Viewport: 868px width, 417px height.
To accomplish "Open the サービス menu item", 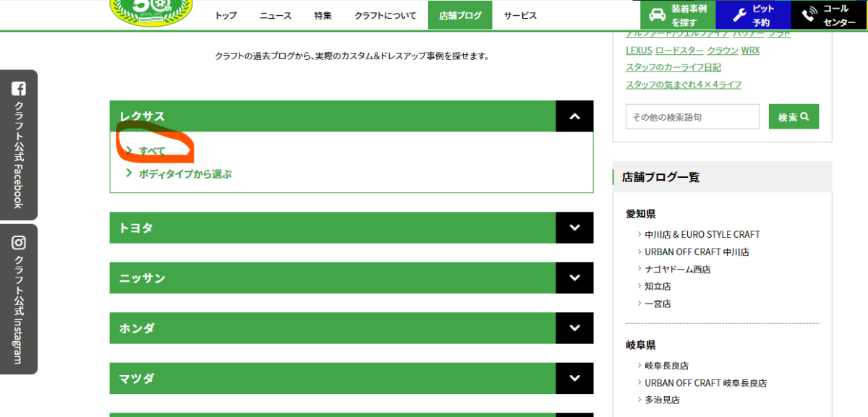I will point(520,15).
